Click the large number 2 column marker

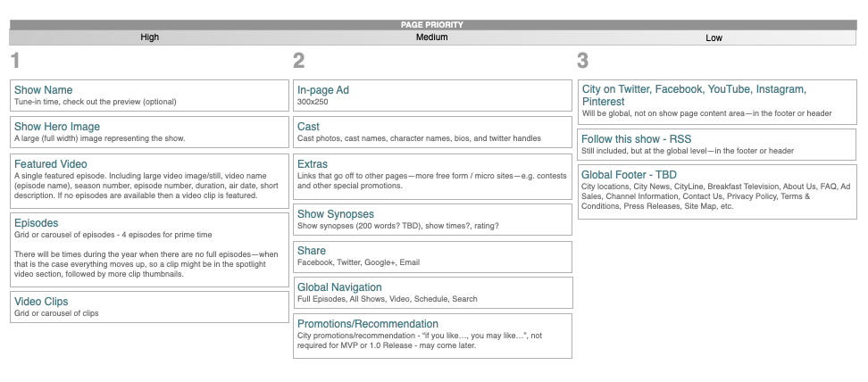pos(299,62)
